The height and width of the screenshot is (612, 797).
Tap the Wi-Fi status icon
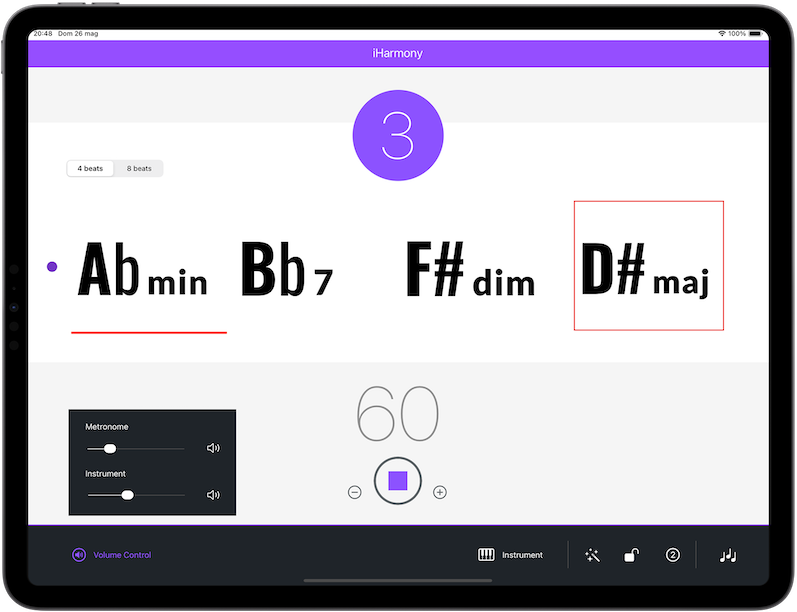(x=722, y=34)
